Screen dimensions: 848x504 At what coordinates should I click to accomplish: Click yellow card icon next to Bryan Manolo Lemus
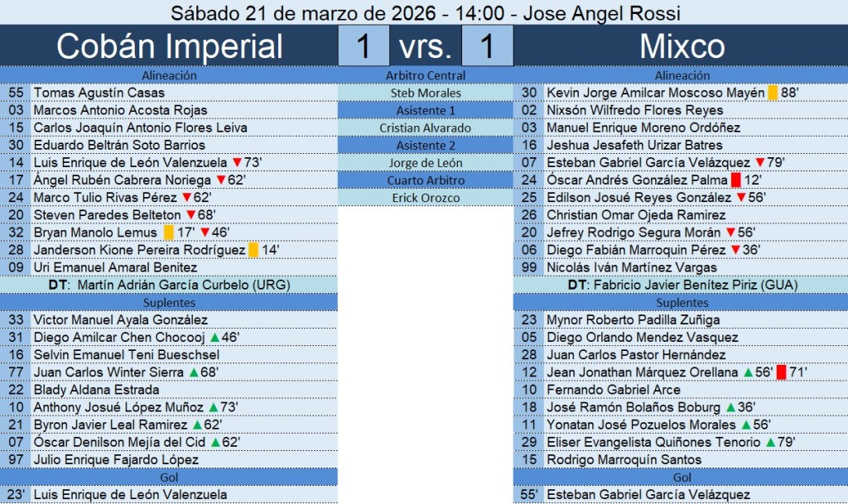(169, 233)
